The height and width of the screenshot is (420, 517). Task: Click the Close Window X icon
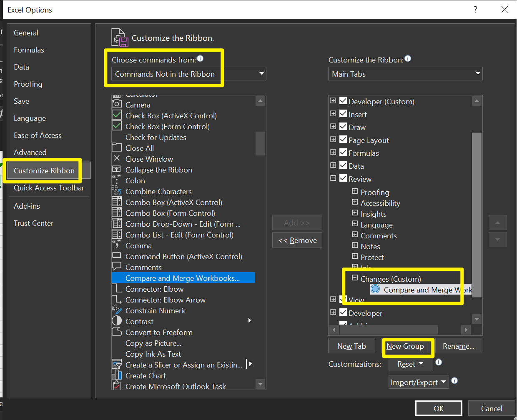click(x=117, y=159)
